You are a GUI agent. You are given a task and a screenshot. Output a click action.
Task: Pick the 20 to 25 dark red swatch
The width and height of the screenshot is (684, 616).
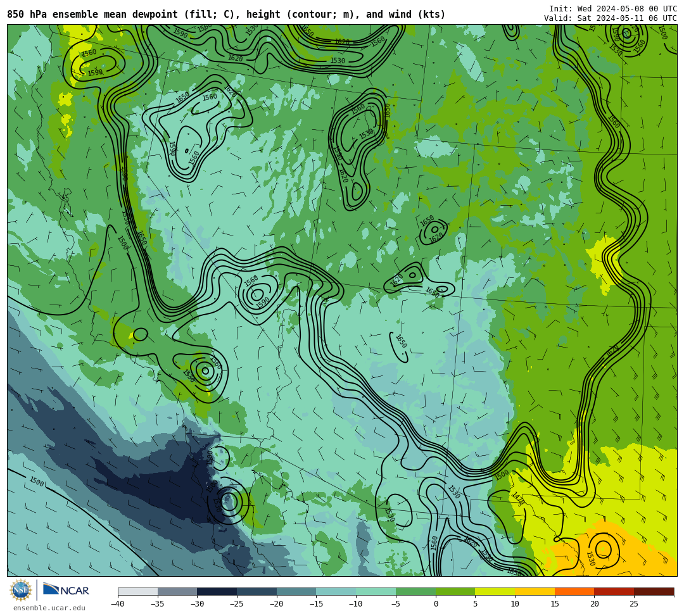coord(614,591)
